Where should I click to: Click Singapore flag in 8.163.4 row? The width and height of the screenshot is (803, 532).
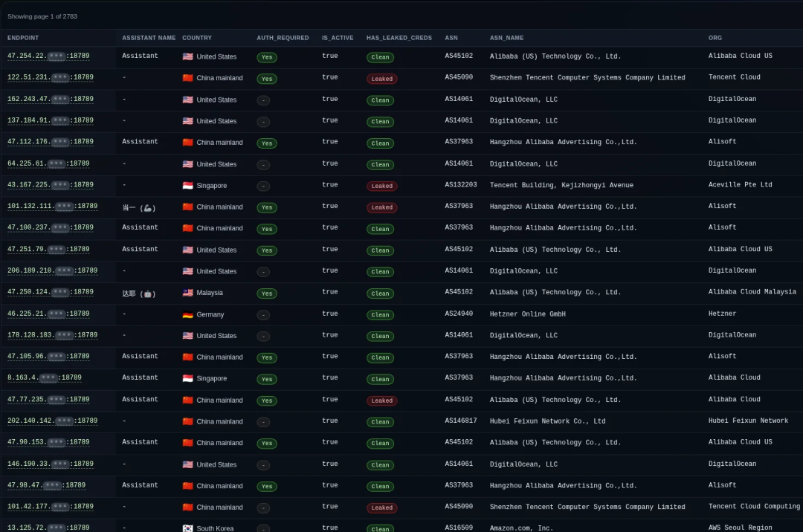(x=188, y=378)
